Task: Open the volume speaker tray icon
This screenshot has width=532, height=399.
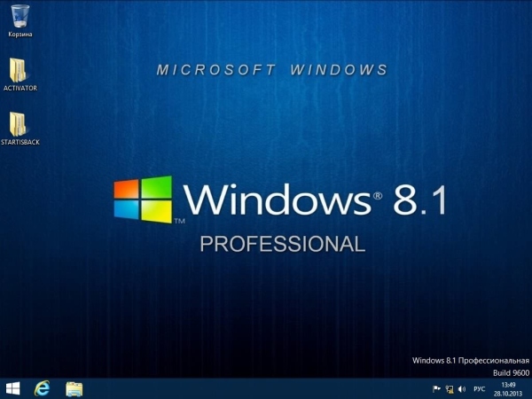Action: click(462, 389)
